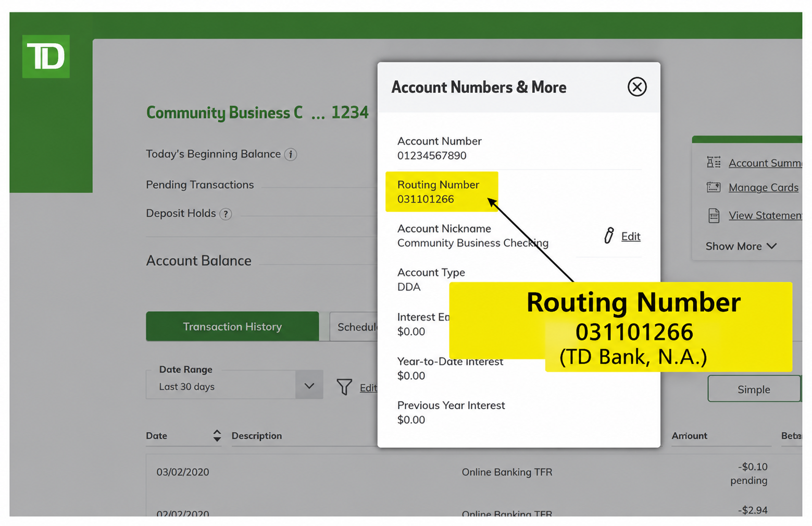The height and width of the screenshot is (526, 812).
Task: Select the 03/02/2020 transaction date
Action: tap(183, 472)
